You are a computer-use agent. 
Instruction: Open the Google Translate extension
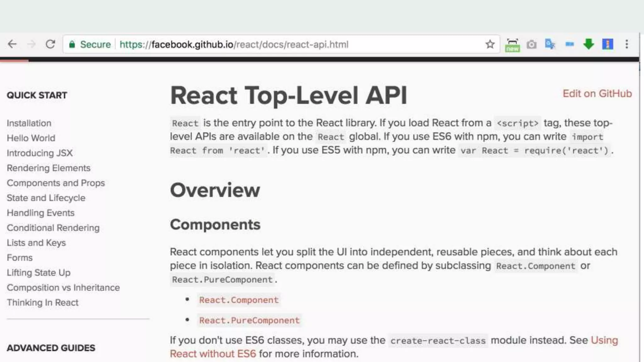550,44
